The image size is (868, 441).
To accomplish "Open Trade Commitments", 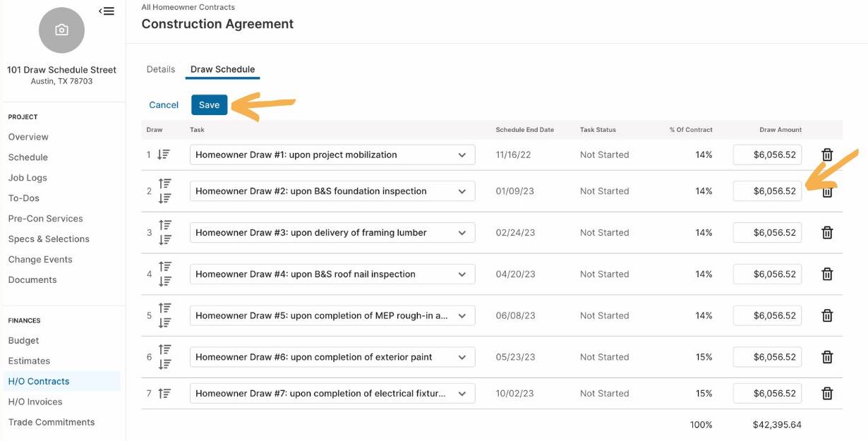I will [x=52, y=423].
